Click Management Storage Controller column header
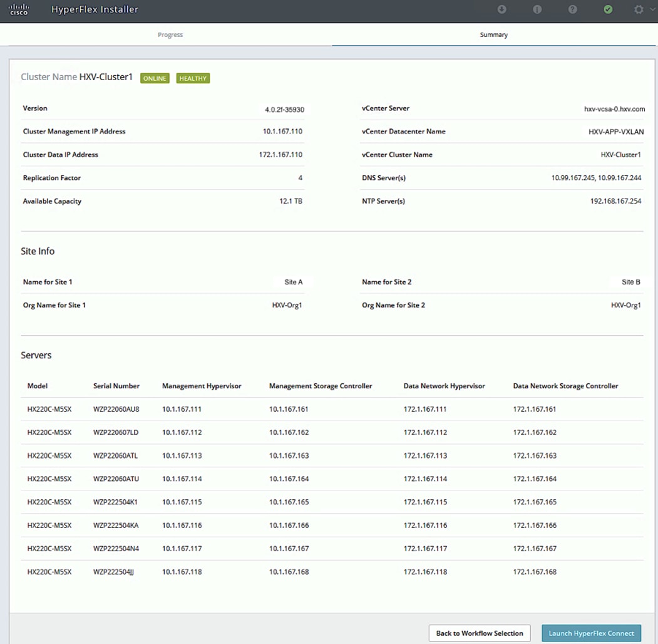658x644 pixels. pyautogui.click(x=321, y=386)
